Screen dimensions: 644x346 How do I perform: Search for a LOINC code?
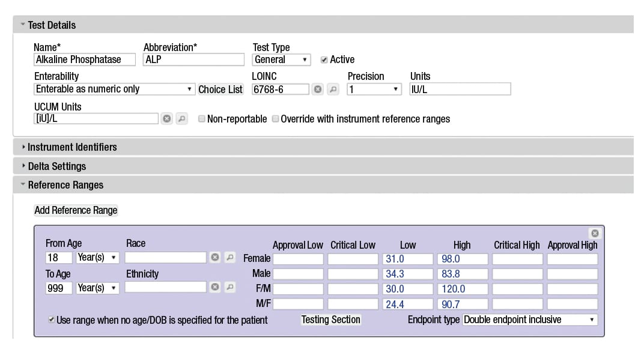pyautogui.click(x=332, y=90)
